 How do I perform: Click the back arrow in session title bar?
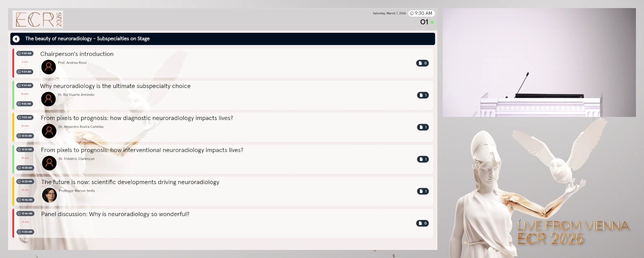(16, 39)
